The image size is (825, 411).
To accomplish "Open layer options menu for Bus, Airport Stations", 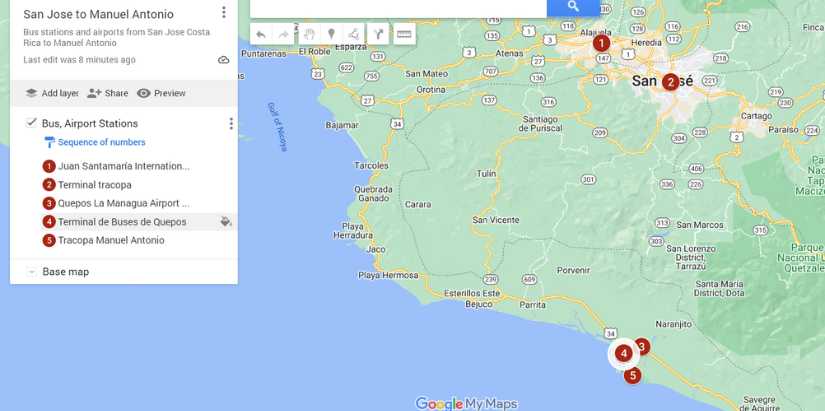I will pos(230,124).
